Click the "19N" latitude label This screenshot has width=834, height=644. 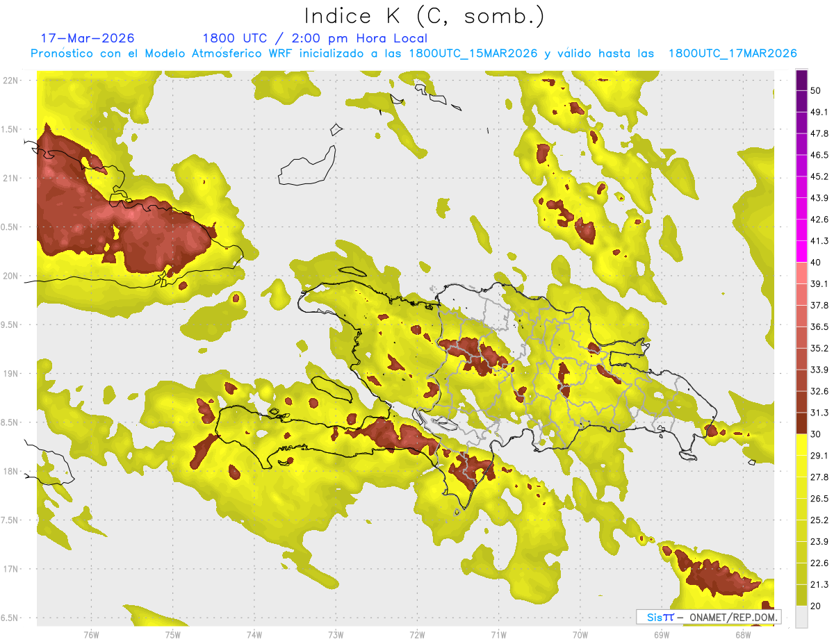pos(10,374)
